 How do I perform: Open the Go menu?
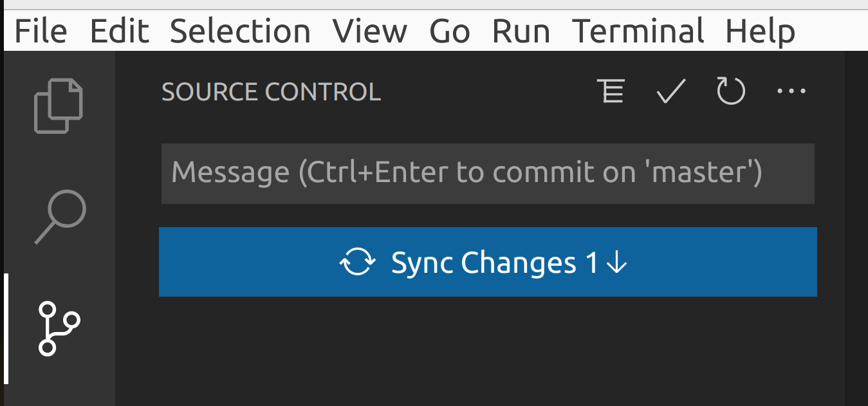(449, 31)
